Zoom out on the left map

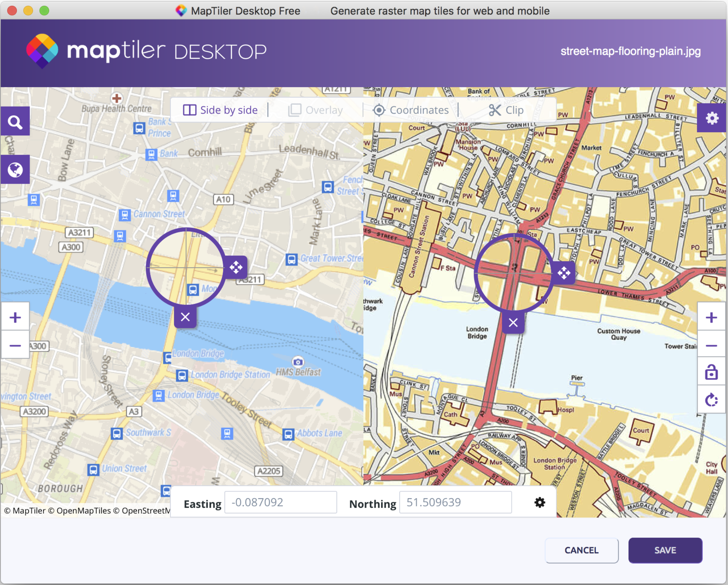click(15, 345)
